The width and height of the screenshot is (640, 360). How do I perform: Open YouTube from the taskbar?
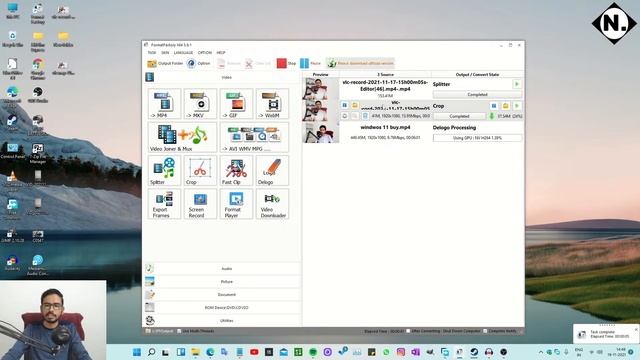click(254, 352)
